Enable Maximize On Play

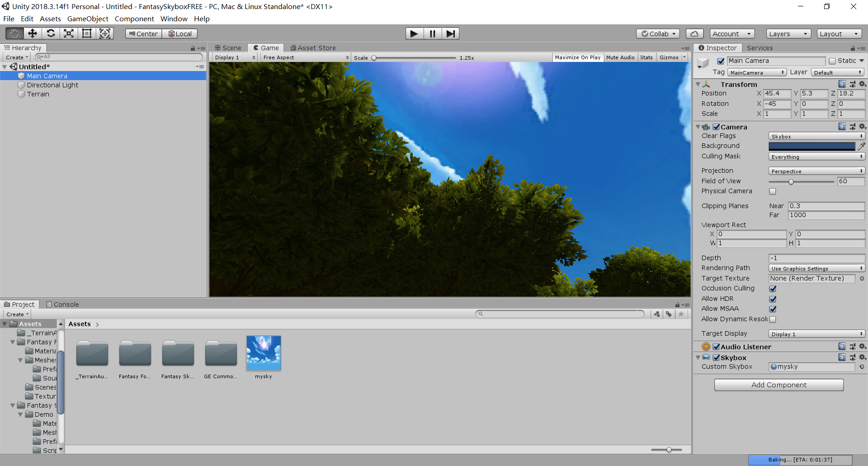click(578, 57)
